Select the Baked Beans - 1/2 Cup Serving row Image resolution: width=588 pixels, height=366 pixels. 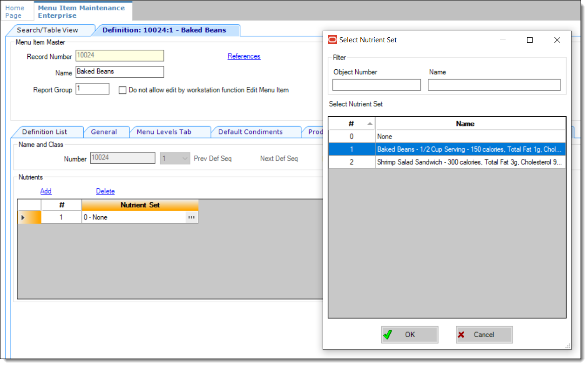(447, 149)
